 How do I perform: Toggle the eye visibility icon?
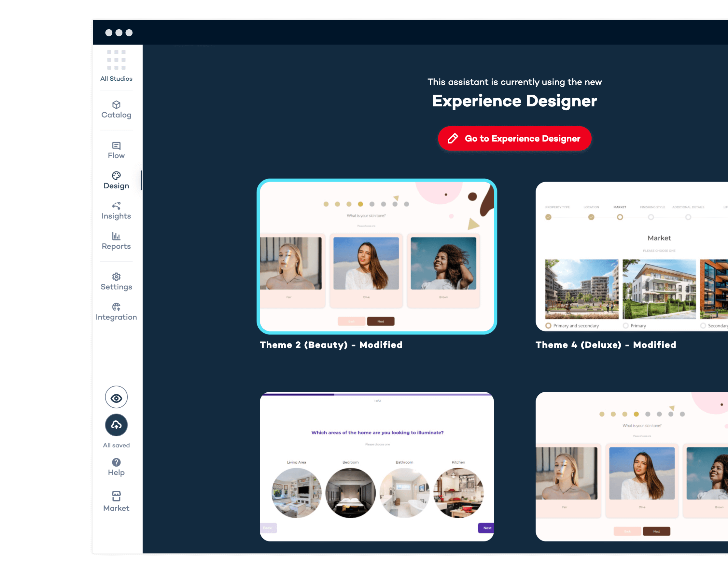(x=117, y=397)
